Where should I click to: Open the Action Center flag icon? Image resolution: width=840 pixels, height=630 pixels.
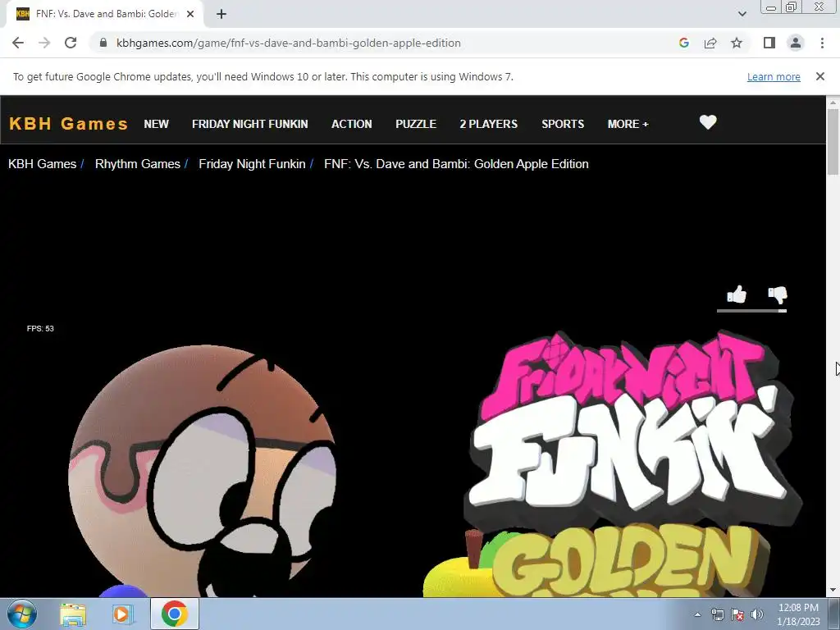pos(737,614)
